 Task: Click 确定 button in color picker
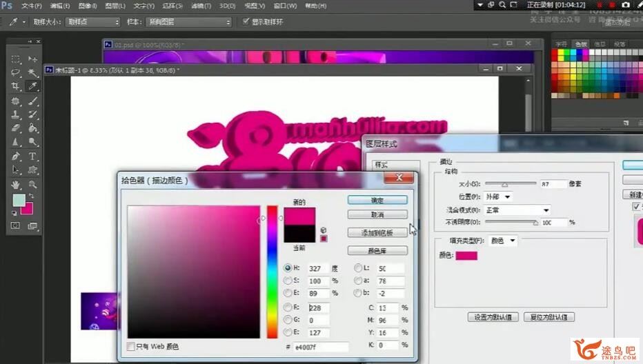[377, 200]
